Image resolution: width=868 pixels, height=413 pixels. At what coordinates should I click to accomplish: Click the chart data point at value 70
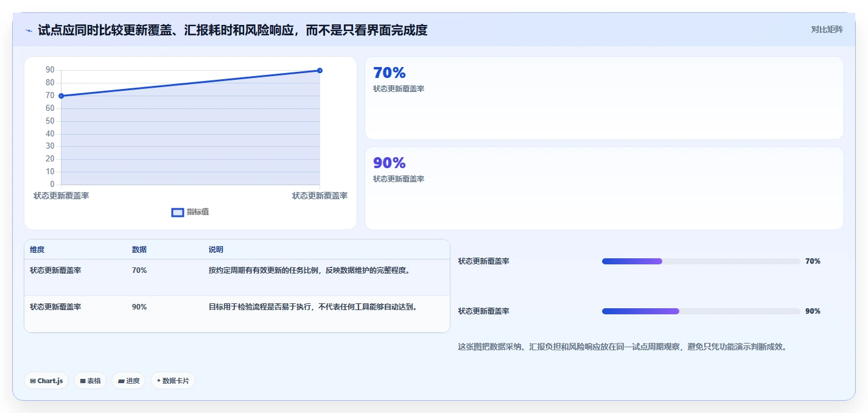point(61,96)
